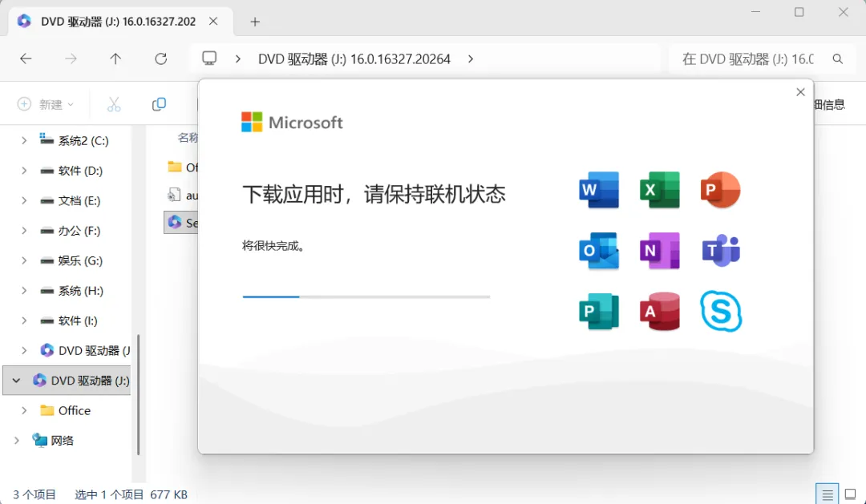Click the 3 个项目 status text
This screenshot has height=504, width=866.
34,494
